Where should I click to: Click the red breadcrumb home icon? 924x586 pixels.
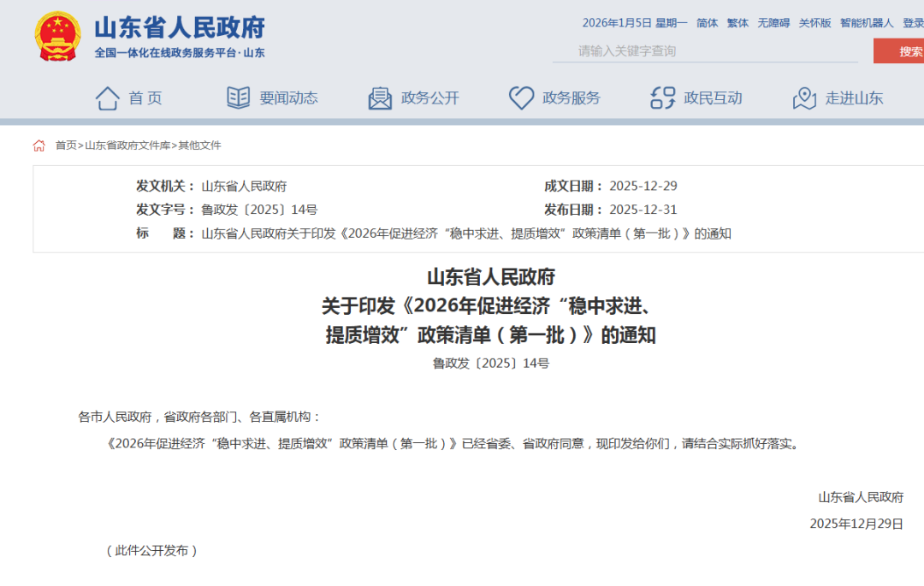tap(39, 145)
